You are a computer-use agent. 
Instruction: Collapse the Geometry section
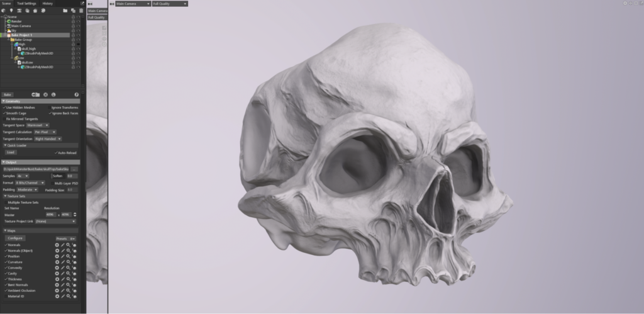(x=40, y=101)
